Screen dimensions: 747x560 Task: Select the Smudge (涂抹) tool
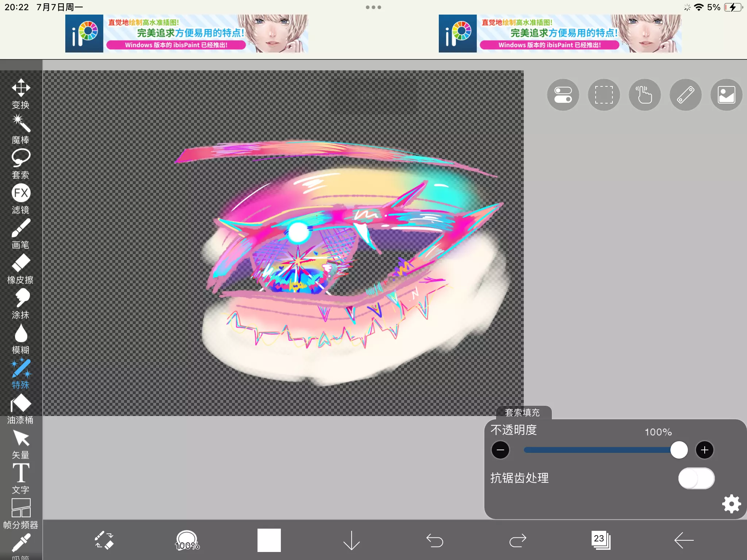21,303
